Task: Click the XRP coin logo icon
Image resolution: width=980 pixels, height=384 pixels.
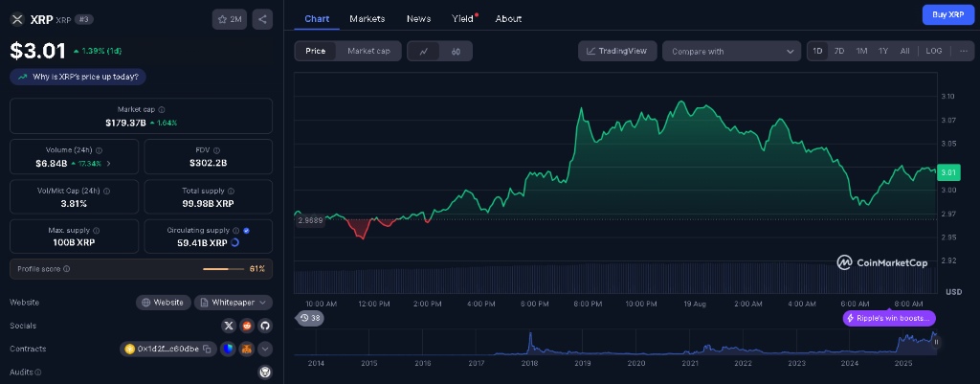Action: [17, 19]
